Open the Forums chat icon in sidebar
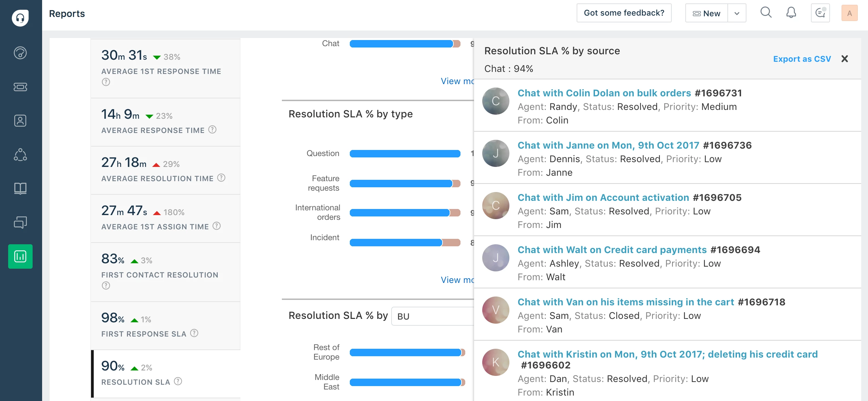Image resolution: width=868 pixels, height=401 pixels. coord(20,222)
